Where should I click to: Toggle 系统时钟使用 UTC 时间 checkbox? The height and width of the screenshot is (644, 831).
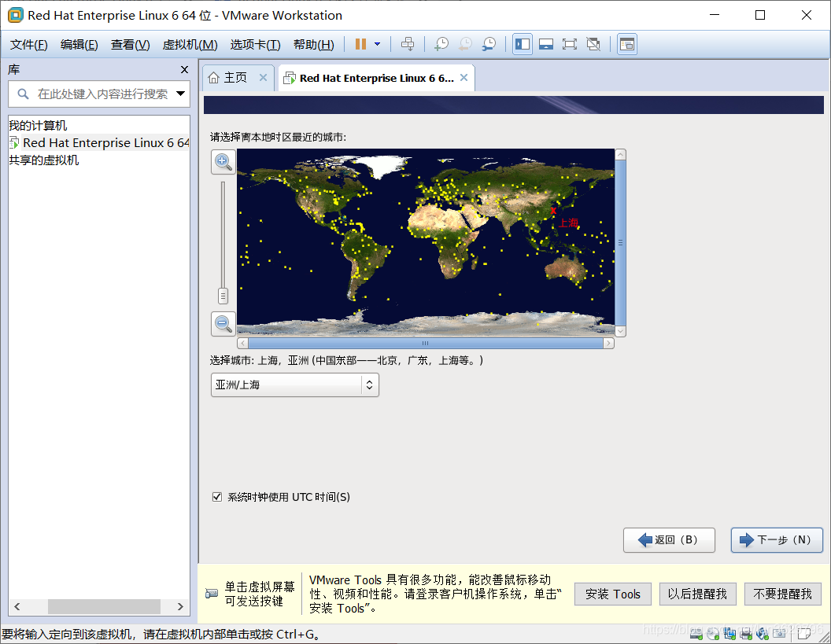point(216,497)
